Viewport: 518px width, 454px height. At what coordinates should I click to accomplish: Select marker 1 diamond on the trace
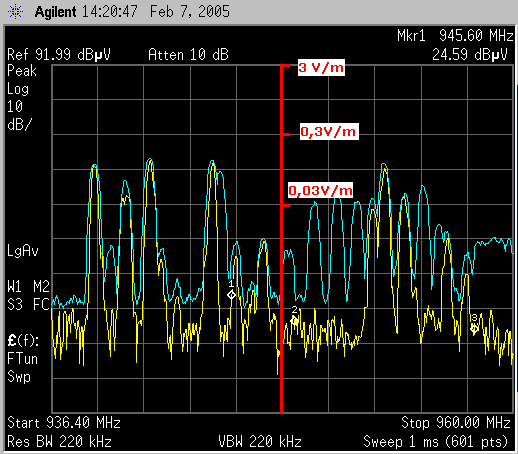coord(231,295)
